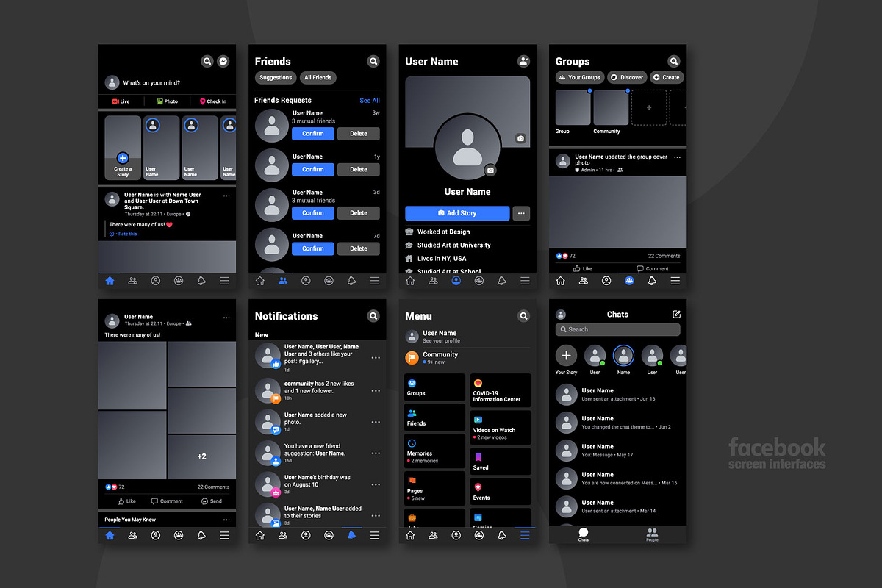Viewport: 882px width, 588px height.
Task: Click Live option under status composer
Action: click(121, 101)
